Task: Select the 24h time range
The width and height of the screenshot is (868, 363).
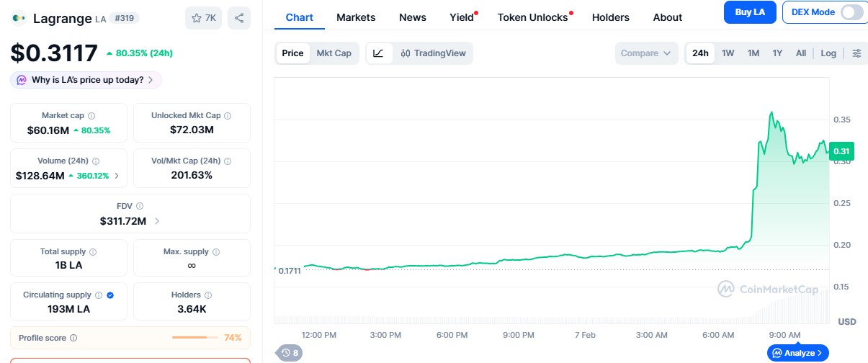Action: (700, 53)
